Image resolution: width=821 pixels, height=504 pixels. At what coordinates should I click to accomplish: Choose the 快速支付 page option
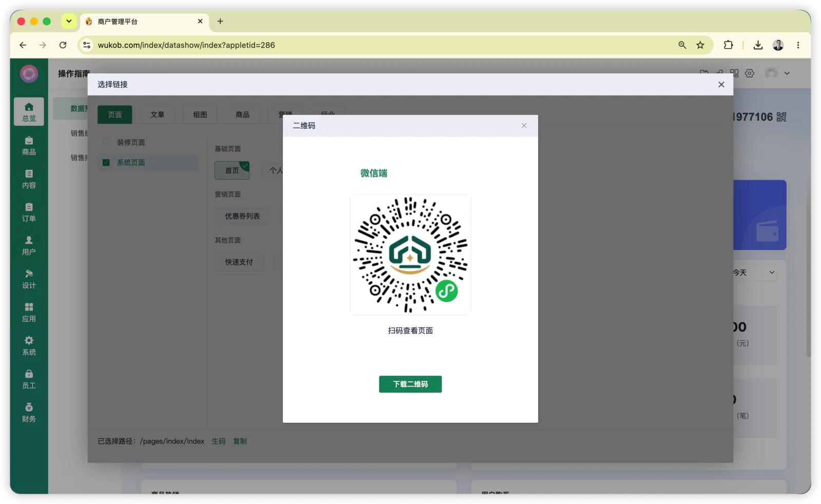click(x=239, y=262)
